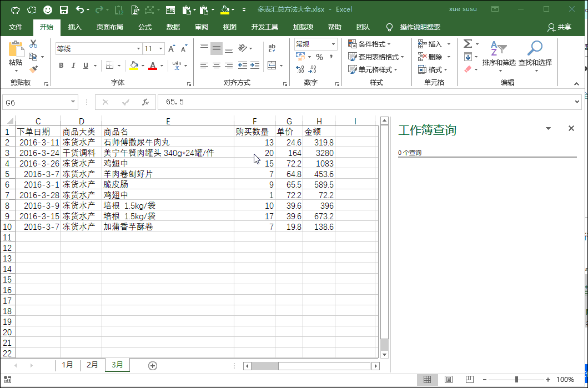Click AutoSum sigma icon
The width and height of the screenshot is (588, 388).
click(x=468, y=44)
